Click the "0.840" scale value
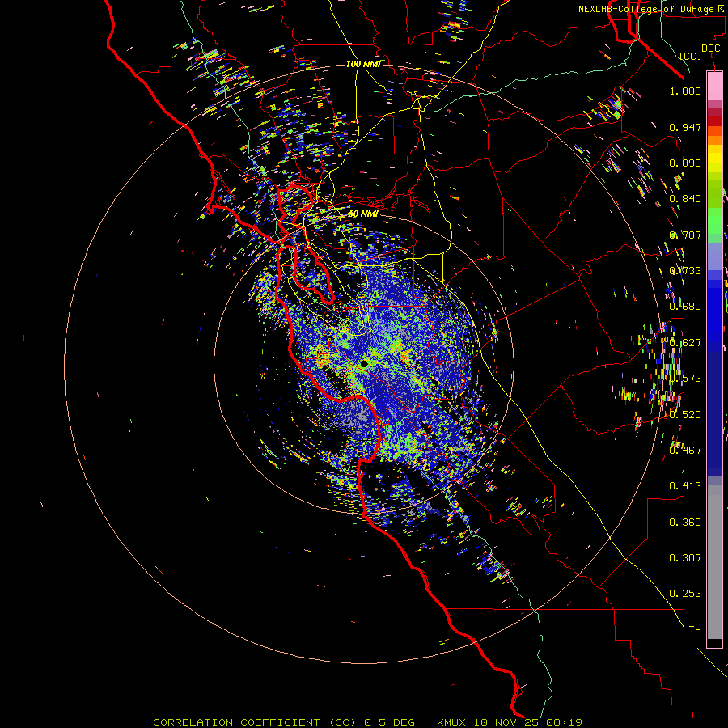Viewport: 728px width, 728px height. (x=685, y=199)
